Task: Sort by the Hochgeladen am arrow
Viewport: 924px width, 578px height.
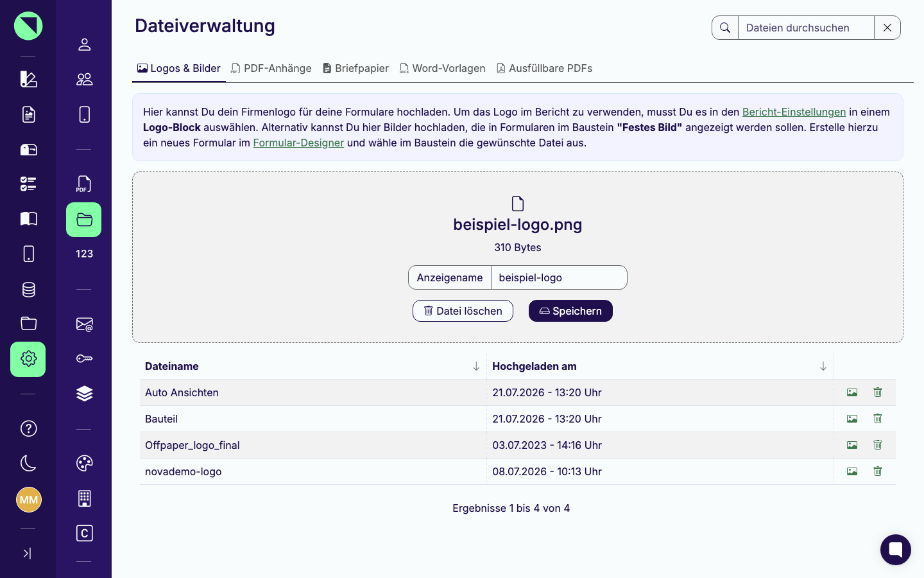Action: point(823,366)
